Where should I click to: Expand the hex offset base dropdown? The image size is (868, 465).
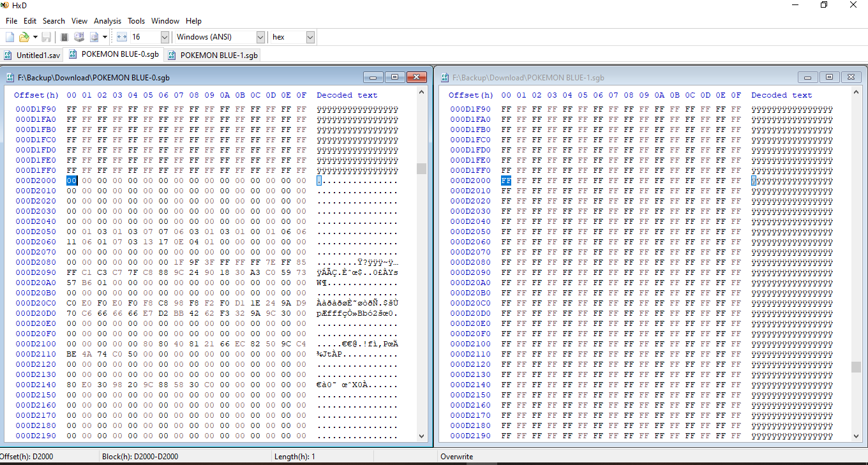click(x=310, y=37)
